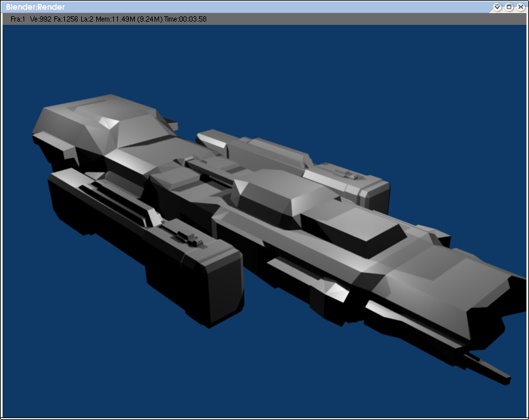Click the long antenna at ship's tail
This screenshot has width=529, height=420.
(488, 368)
